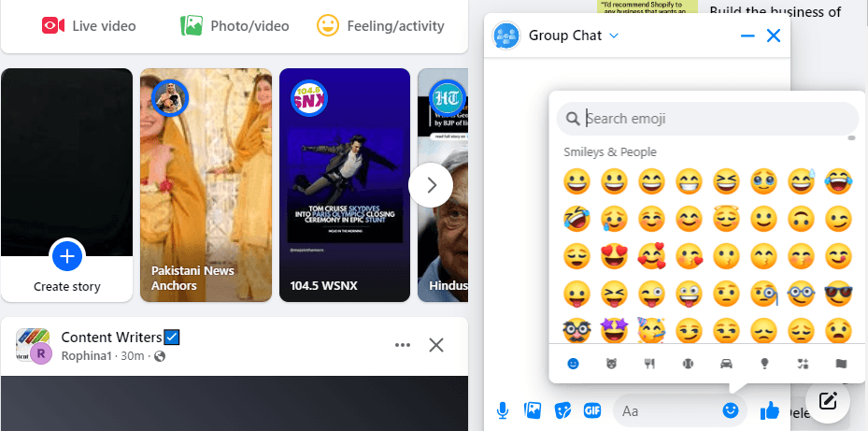Open the 104.5 WSNX story
This screenshot has width=868, height=431.
(345, 185)
